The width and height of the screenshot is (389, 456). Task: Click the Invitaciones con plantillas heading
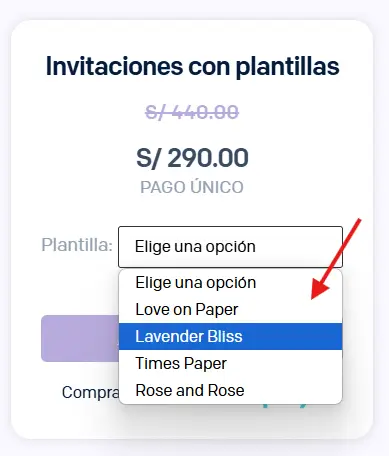coord(192,66)
